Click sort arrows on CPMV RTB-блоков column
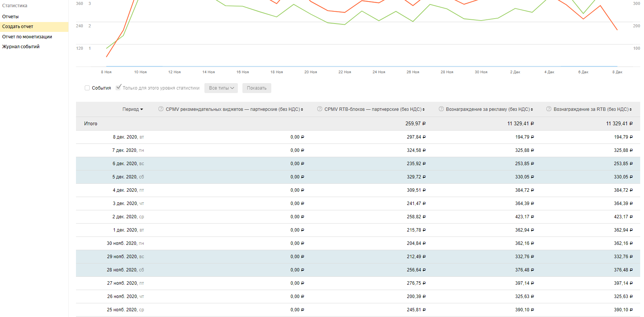 [424, 110]
